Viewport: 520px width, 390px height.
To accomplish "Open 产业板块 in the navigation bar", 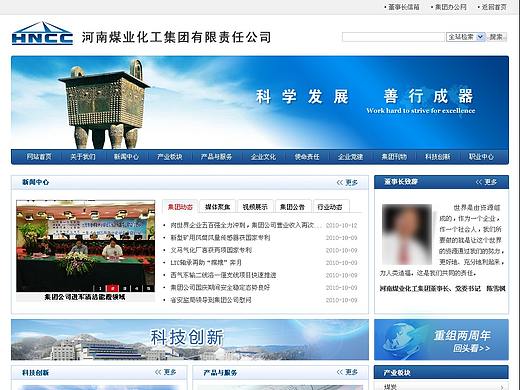I will coord(170,157).
